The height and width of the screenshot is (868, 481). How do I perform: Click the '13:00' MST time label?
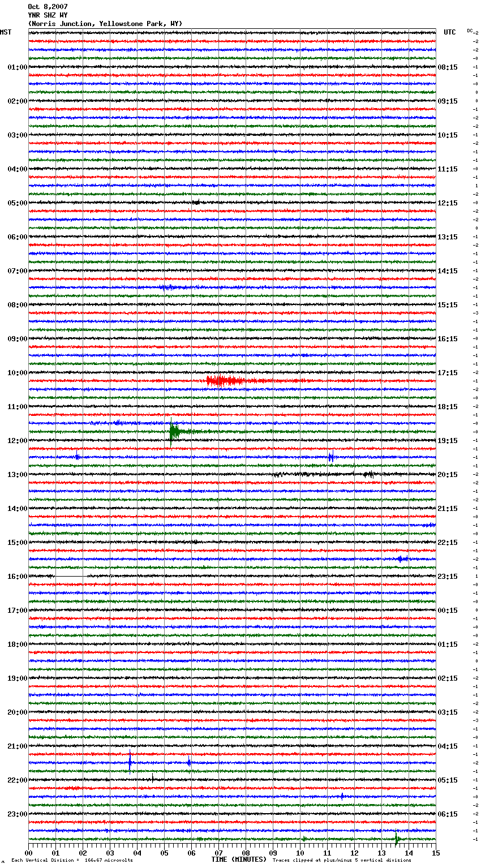click(18, 475)
